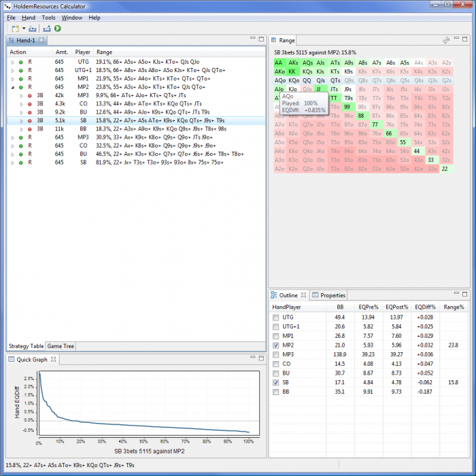
Task: Toggle the BB checkbox in Outline
Action: click(x=275, y=392)
